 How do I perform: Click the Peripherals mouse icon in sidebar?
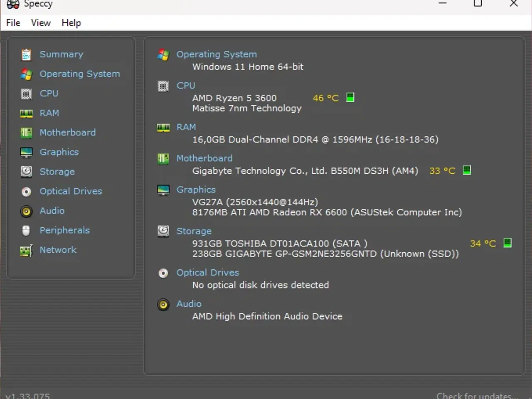click(x=26, y=231)
